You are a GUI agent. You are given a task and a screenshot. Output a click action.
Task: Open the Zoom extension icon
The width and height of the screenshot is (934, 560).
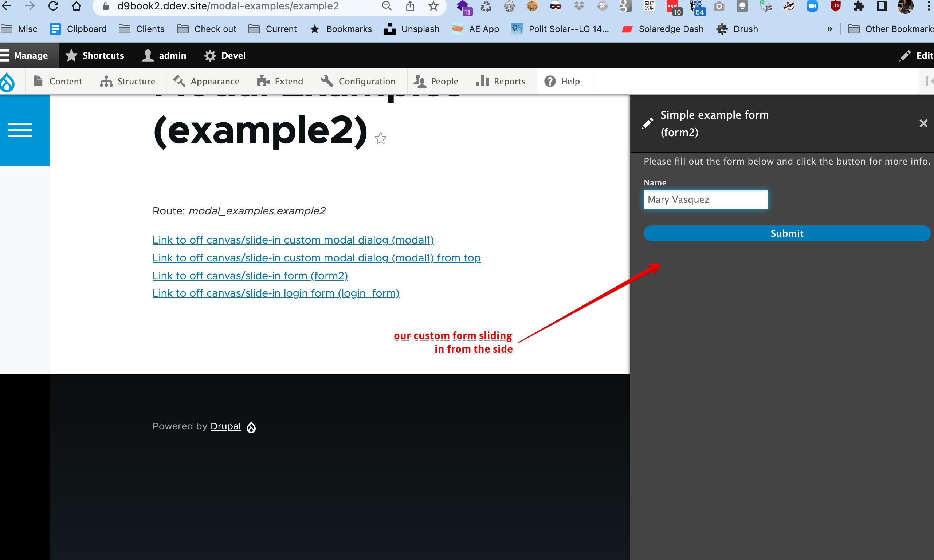tap(812, 6)
